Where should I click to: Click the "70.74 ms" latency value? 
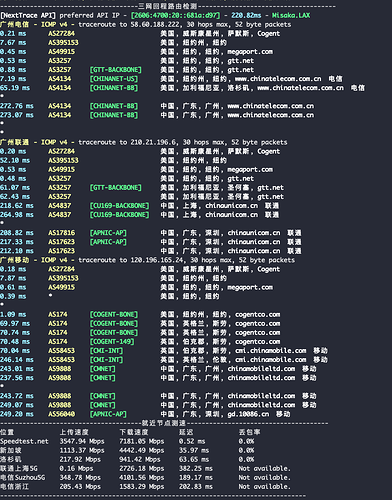(15, 332)
